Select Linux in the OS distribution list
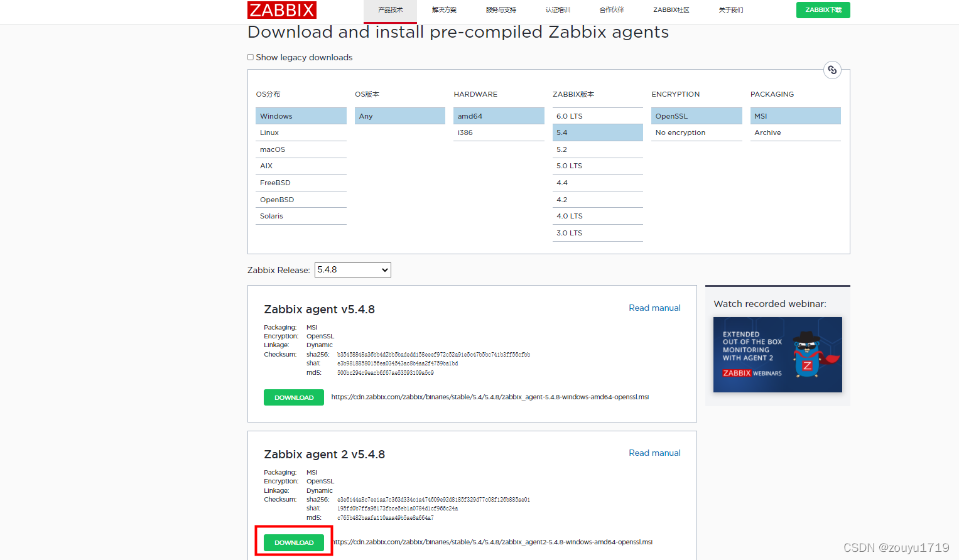 coord(301,132)
